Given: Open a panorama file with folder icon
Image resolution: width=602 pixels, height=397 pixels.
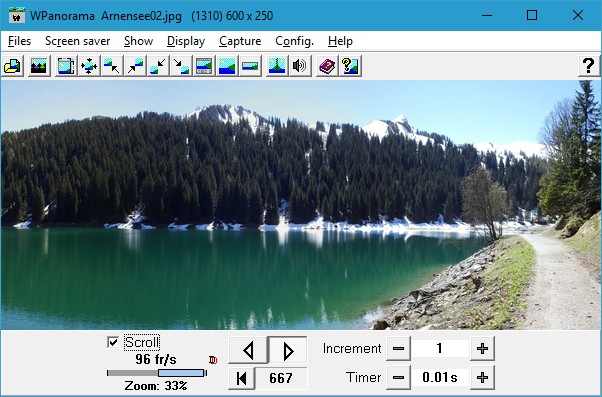Looking at the screenshot, I should click(12, 66).
